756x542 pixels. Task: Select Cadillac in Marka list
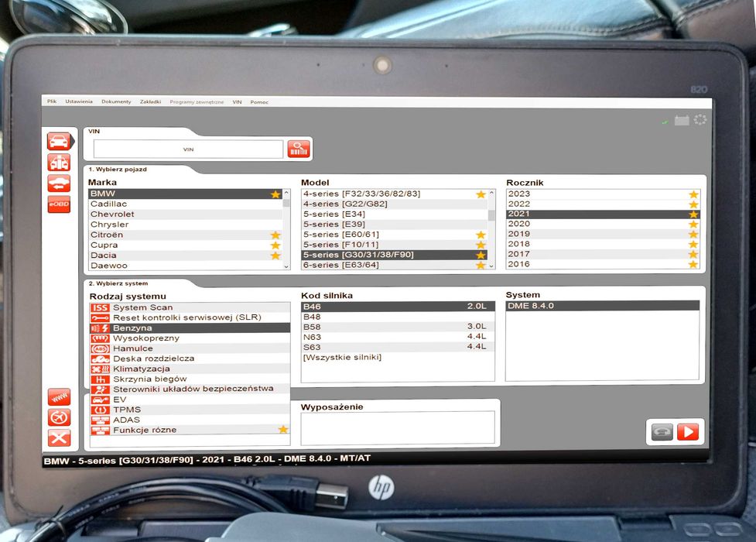click(186, 204)
